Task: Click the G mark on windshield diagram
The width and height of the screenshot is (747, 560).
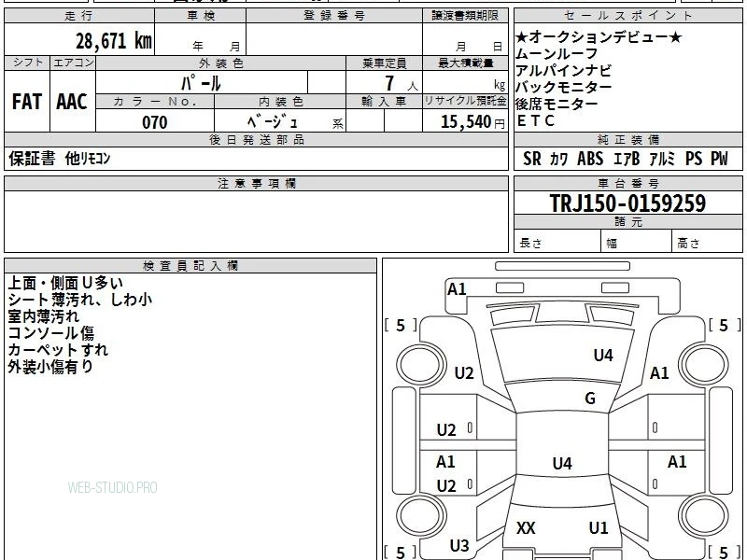Action: click(x=590, y=399)
